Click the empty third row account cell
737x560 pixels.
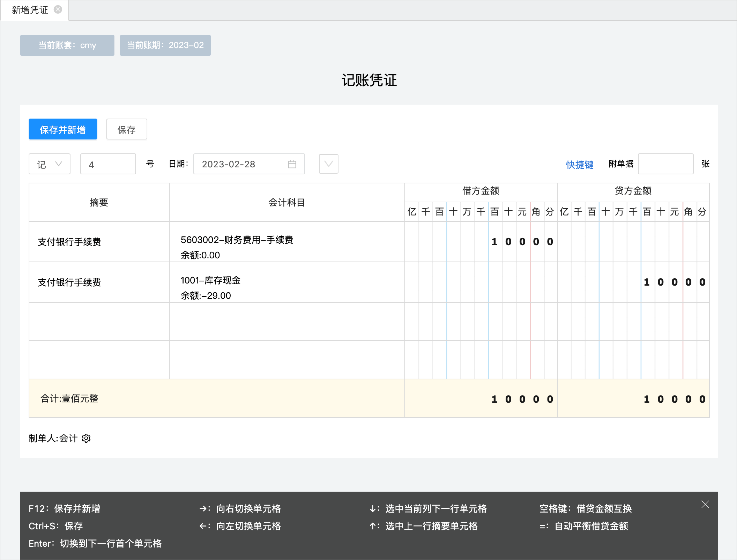click(x=287, y=322)
